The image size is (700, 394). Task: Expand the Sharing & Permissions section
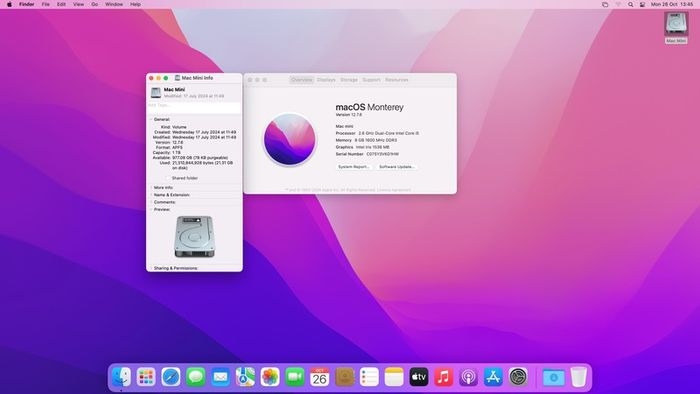pyautogui.click(x=151, y=268)
